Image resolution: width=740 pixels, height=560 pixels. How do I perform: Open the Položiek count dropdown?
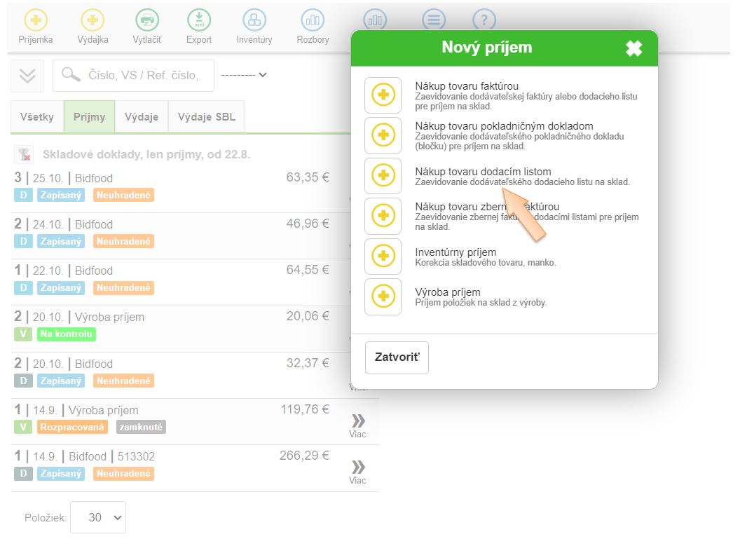click(x=98, y=517)
